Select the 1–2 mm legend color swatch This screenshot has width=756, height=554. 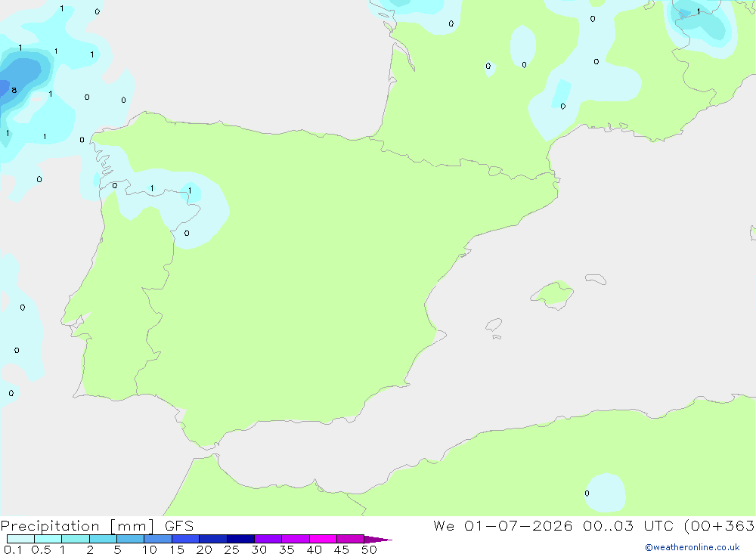tap(75, 539)
